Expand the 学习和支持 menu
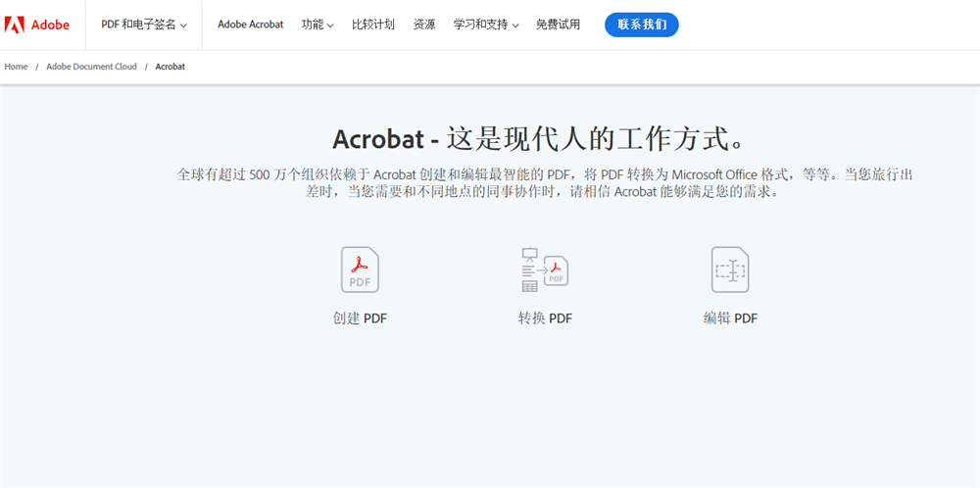Image resolution: width=980 pixels, height=488 pixels. pyautogui.click(x=486, y=25)
